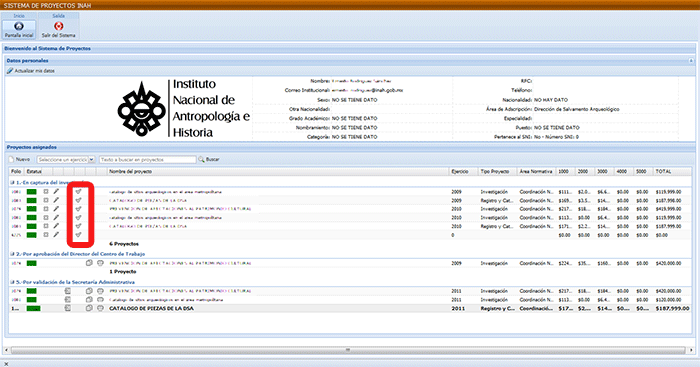Click copy icon of the 2011 $120,000.00 project
Image resolution: width=700 pixels, height=367 pixels.
click(89, 300)
